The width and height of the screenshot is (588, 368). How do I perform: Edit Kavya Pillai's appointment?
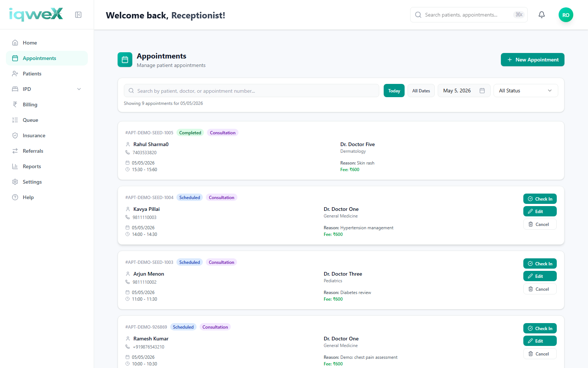[540, 211]
